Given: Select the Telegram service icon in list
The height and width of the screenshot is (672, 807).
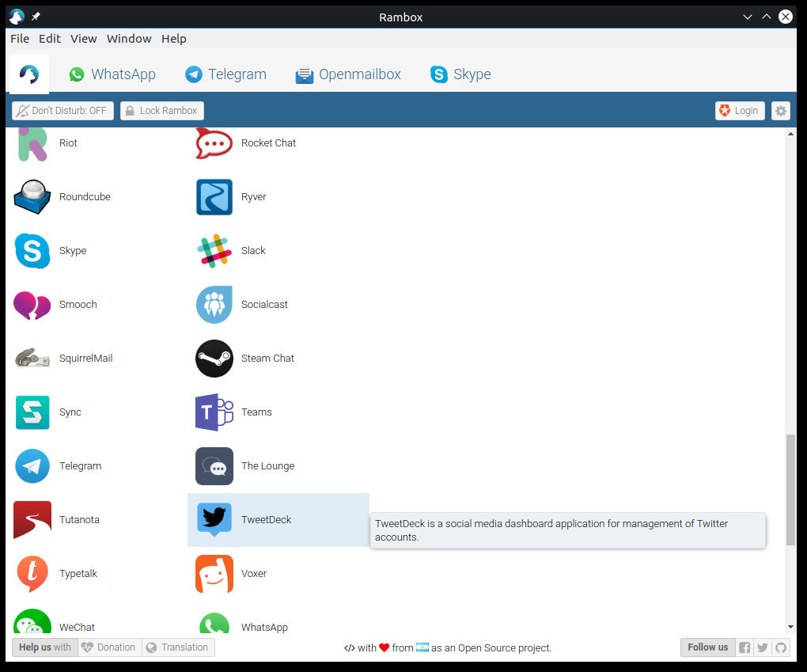Looking at the screenshot, I should click(32, 466).
